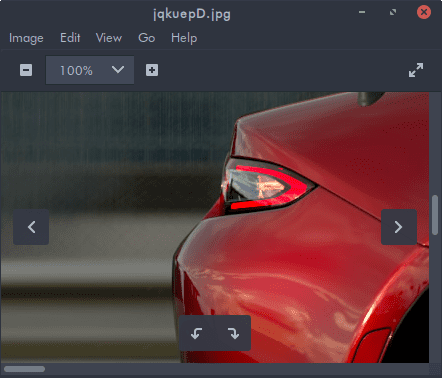Close the jqkuepD.jpg window

pos(424,12)
